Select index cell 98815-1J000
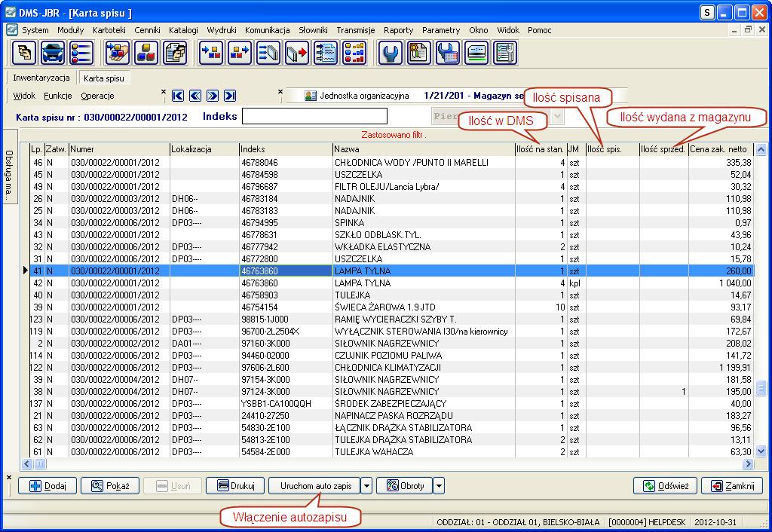The image size is (772, 532). pos(286,320)
